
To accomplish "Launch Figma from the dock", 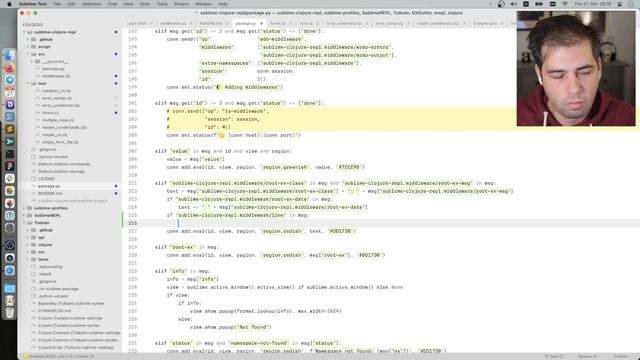I will click(x=10, y=166).
